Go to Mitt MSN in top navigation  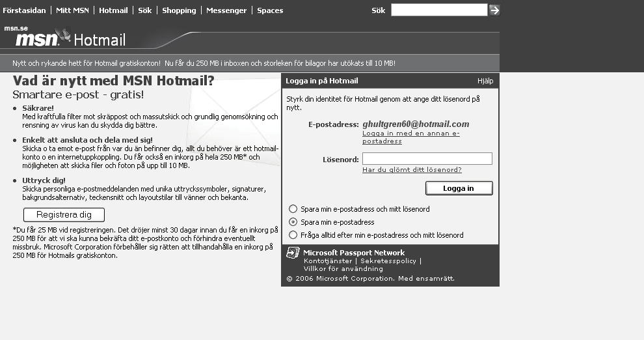72,10
